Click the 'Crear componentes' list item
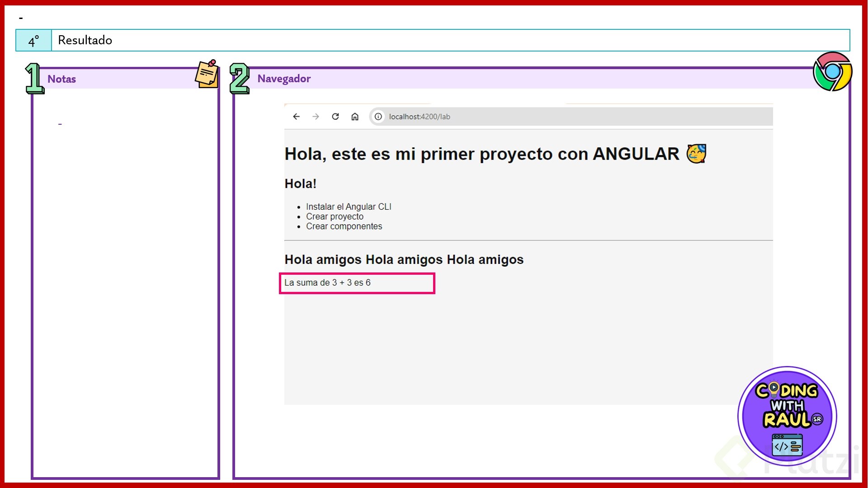 coord(344,226)
